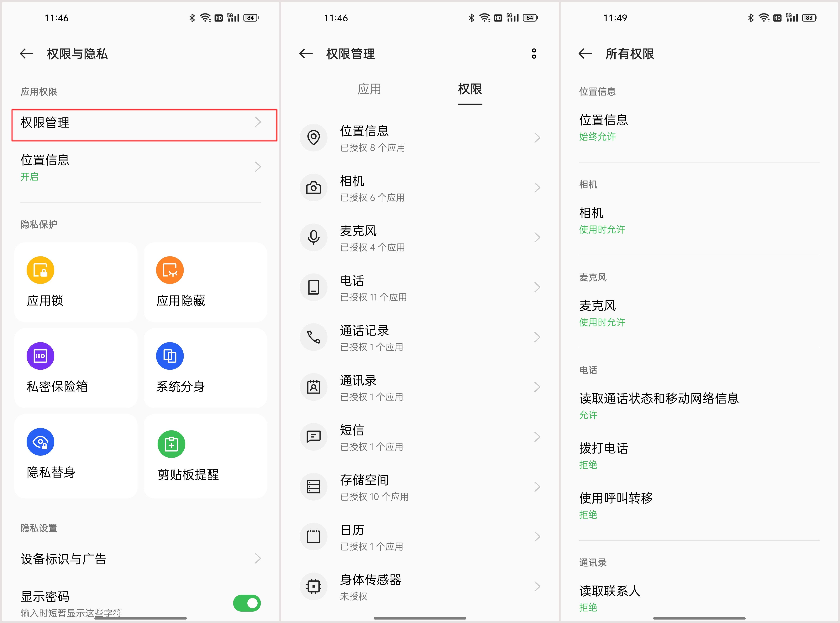Tap the 剪贴板提醒 green clipboard icon
The height and width of the screenshot is (623, 840).
(171, 444)
